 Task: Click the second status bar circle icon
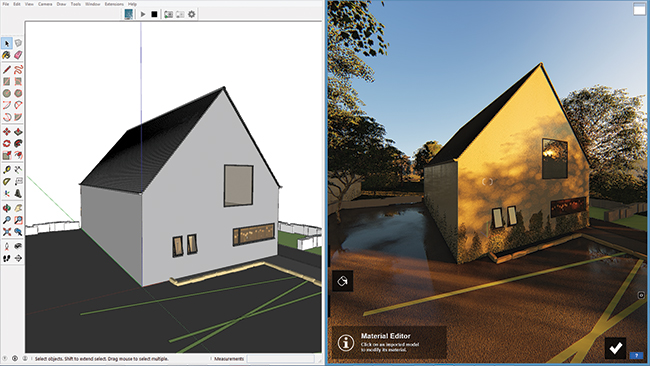tap(15, 359)
